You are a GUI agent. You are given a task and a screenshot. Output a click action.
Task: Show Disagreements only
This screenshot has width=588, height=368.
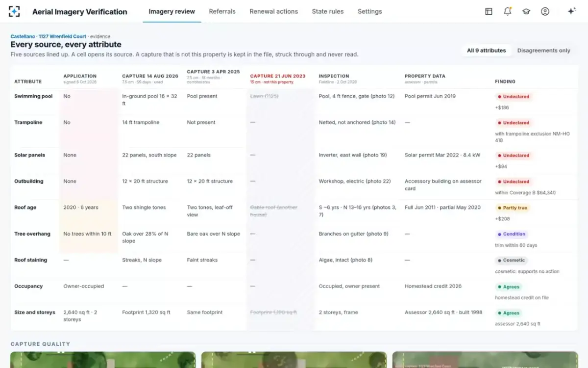coord(543,51)
